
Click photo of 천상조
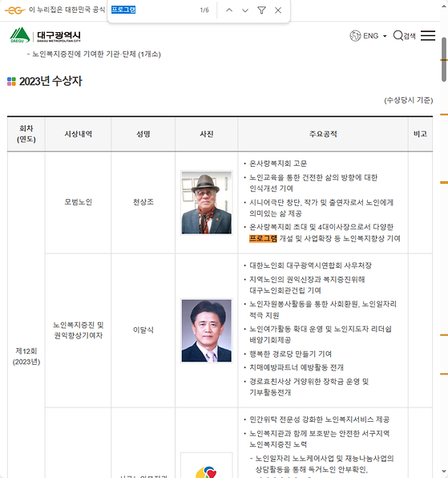pos(206,203)
